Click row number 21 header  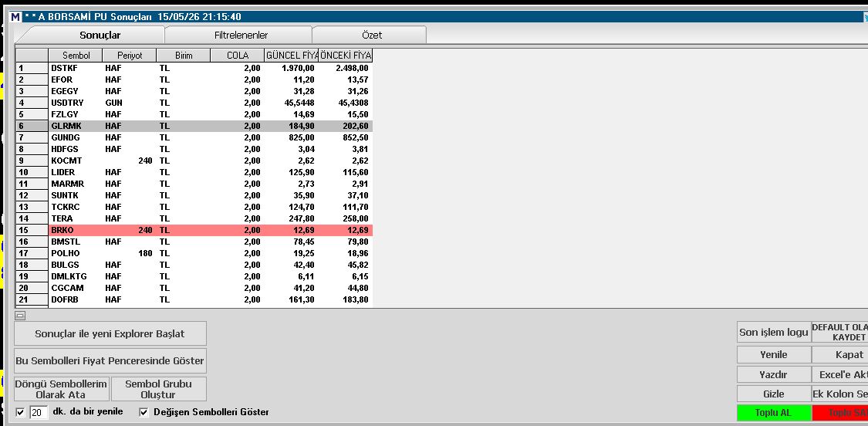(x=32, y=299)
